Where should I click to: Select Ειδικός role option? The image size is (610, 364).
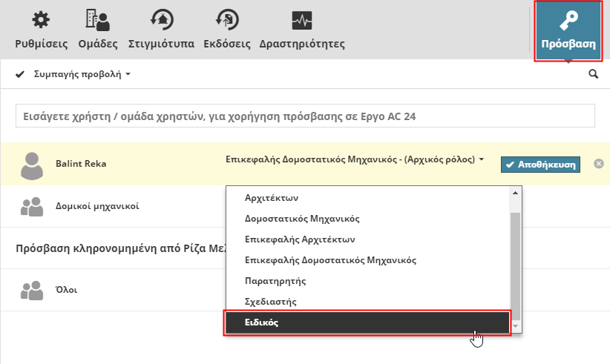coord(367,323)
